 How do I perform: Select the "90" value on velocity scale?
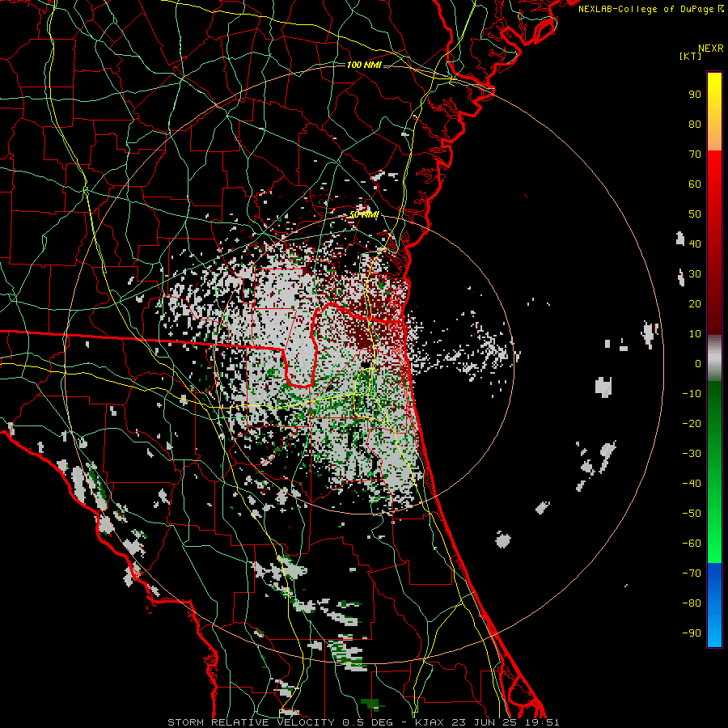[695, 95]
